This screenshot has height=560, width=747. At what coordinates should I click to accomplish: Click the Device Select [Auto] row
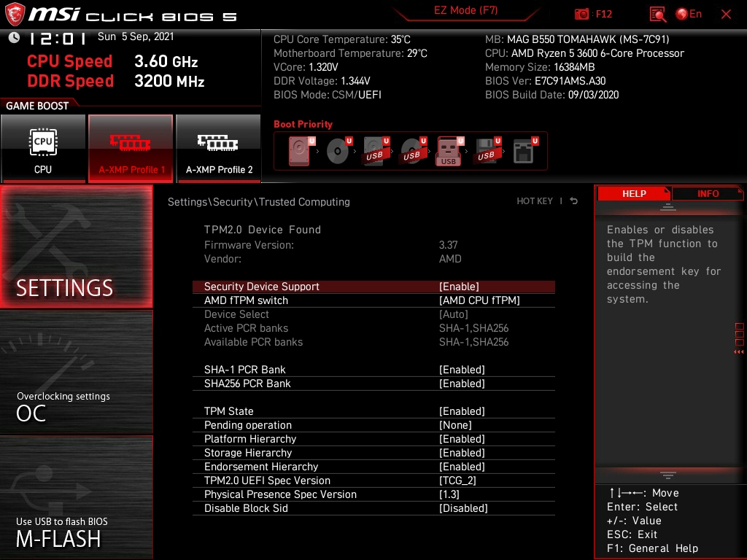coord(373,314)
